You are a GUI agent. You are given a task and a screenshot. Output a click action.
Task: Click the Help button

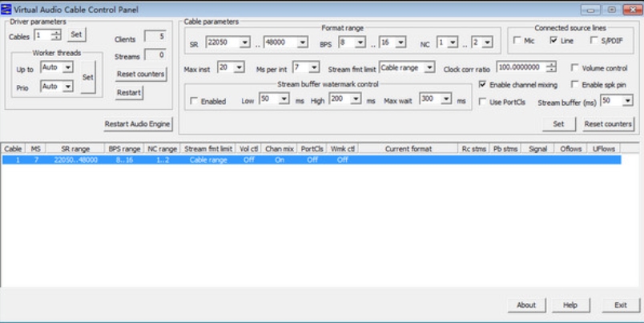[570, 305]
